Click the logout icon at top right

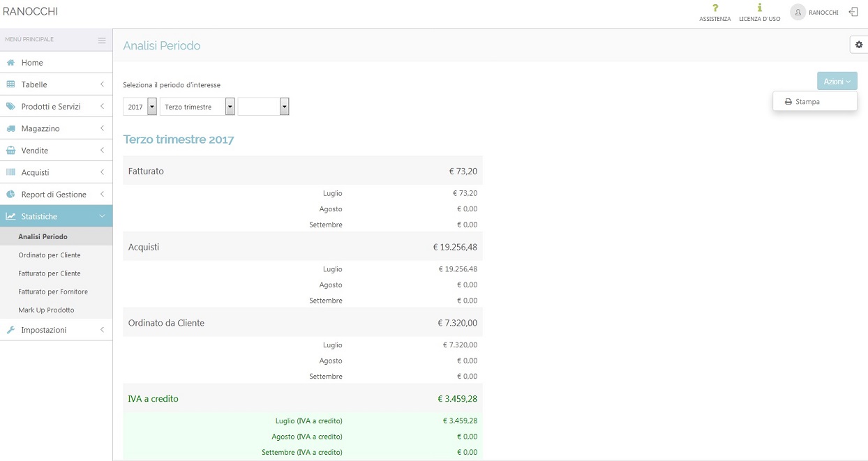pos(853,12)
